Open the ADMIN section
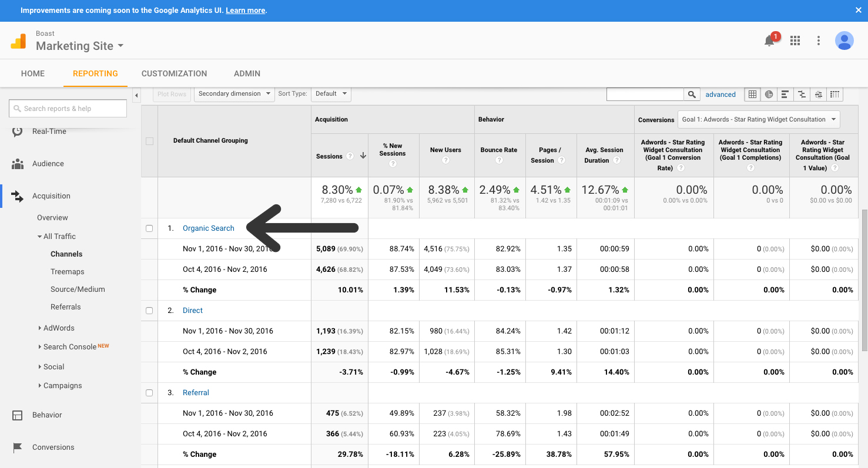Viewport: 868px width, 468px height. click(247, 73)
